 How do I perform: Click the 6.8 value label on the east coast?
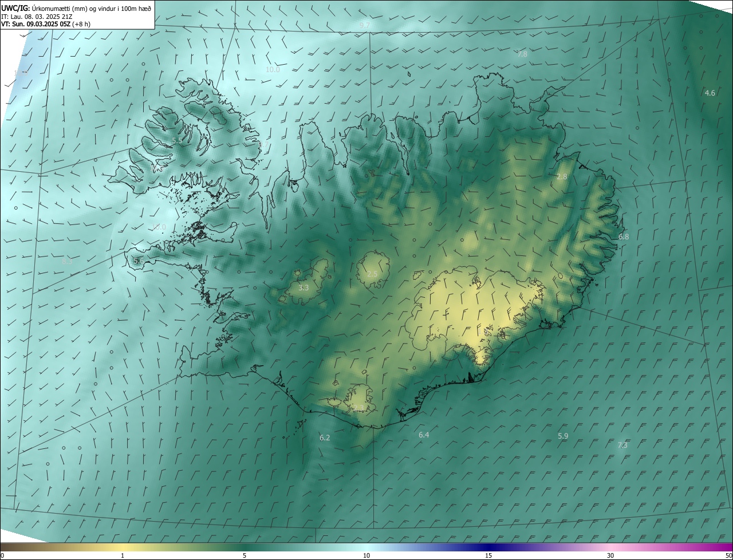click(x=624, y=236)
